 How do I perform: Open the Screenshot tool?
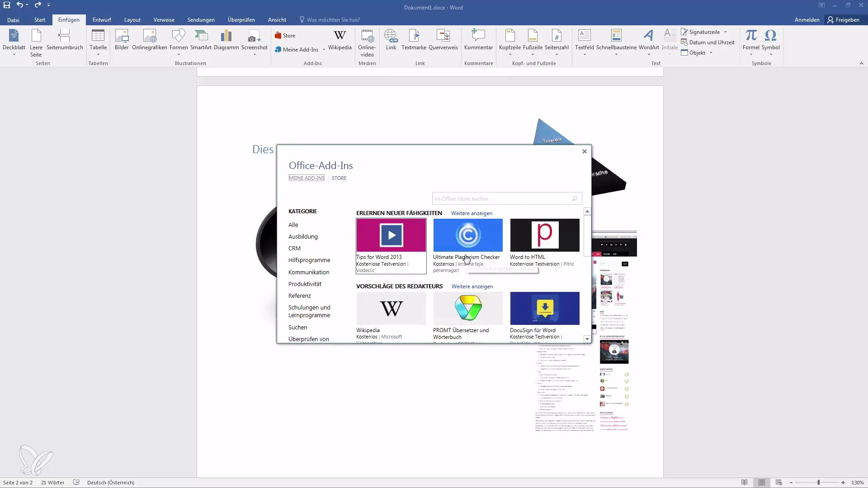point(255,42)
